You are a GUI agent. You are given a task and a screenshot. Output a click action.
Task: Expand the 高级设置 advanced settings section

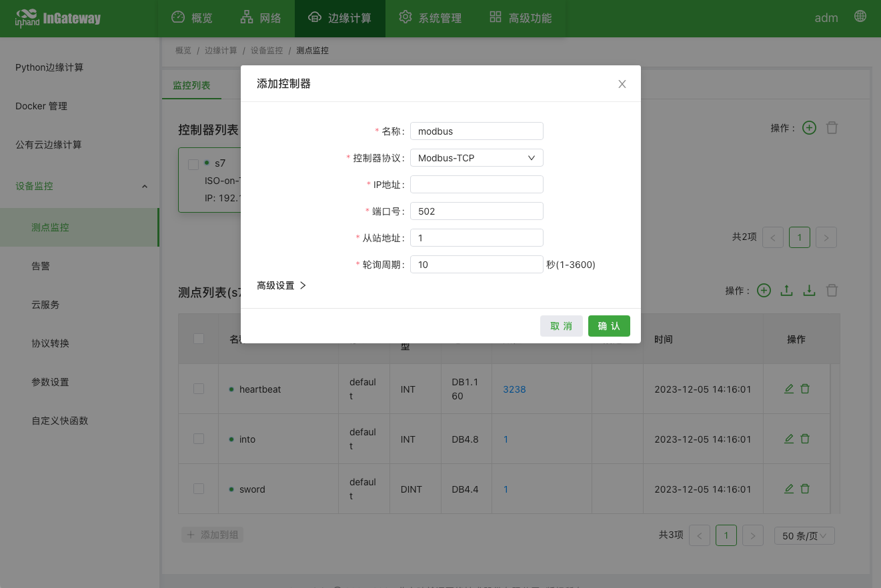pos(281,285)
